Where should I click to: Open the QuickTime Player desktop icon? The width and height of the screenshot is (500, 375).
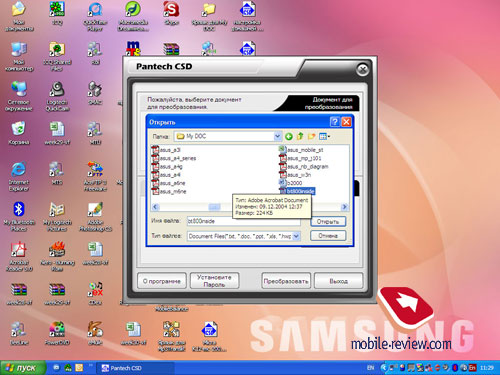point(95,16)
